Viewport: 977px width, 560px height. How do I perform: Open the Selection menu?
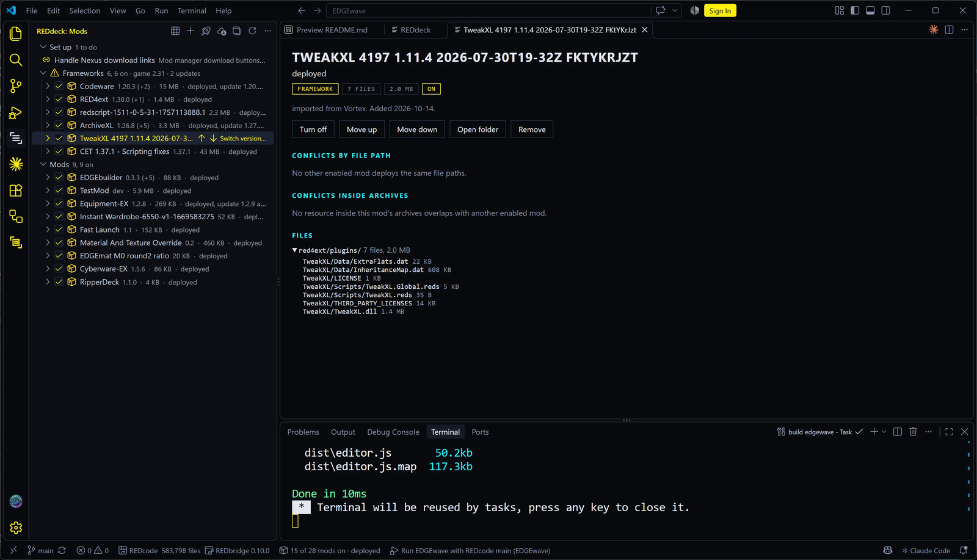85,10
